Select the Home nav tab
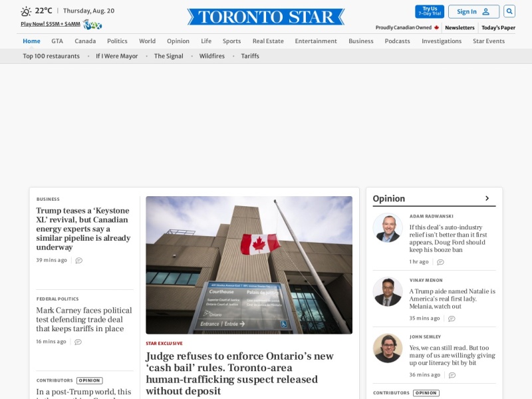The height and width of the screenshot is (399, 532). tap(31, 41)
